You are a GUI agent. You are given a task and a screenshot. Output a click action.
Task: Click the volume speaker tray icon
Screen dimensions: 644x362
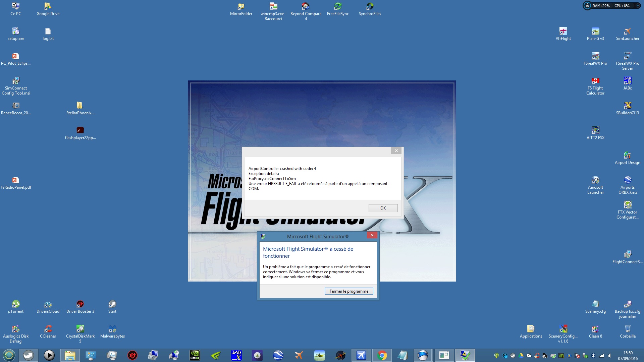pyautogui.click(x=609, y=356)
